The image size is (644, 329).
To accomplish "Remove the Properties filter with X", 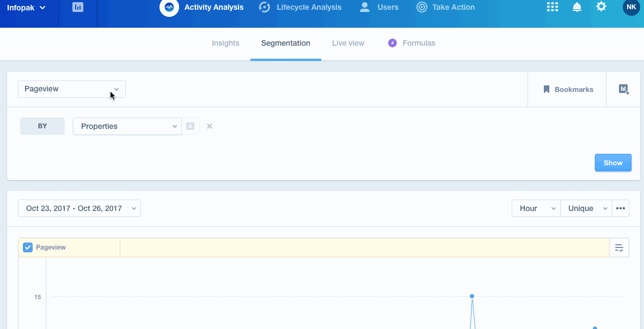I will tap(210, 126).
